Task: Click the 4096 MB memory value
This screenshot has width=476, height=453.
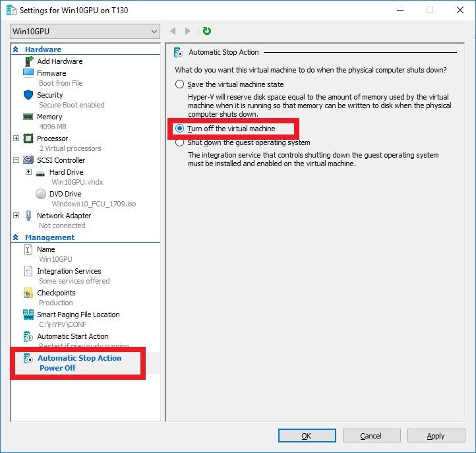Action: (53, 127)
